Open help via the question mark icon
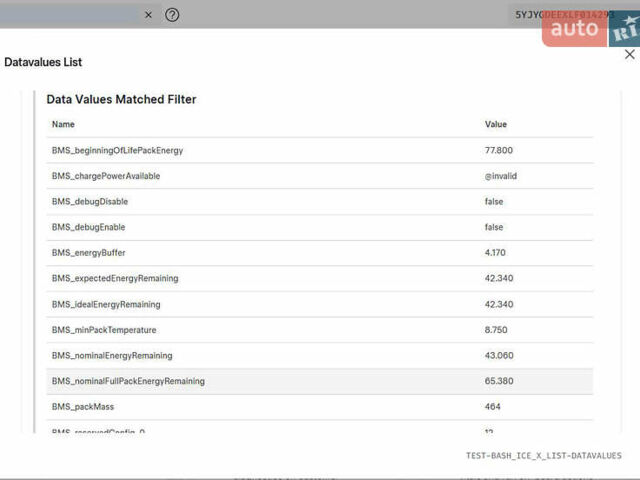The image size is (640, 480). coord(172,15)
